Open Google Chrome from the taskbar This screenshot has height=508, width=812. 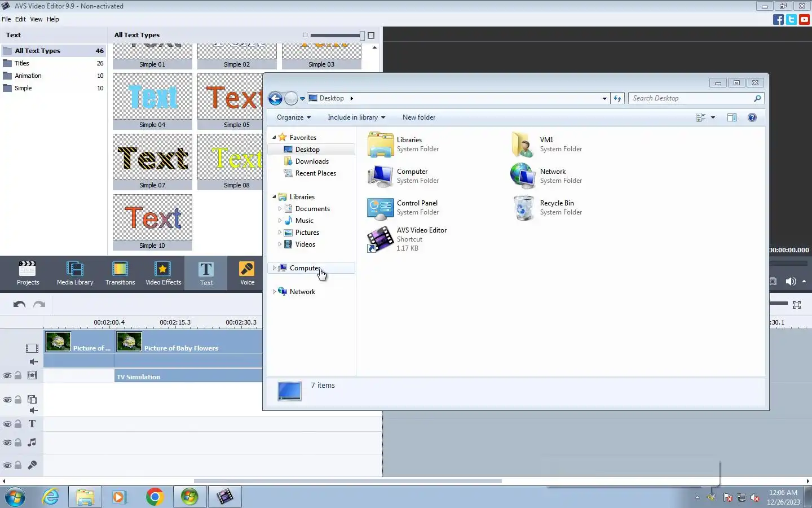(x=155, y=497)
